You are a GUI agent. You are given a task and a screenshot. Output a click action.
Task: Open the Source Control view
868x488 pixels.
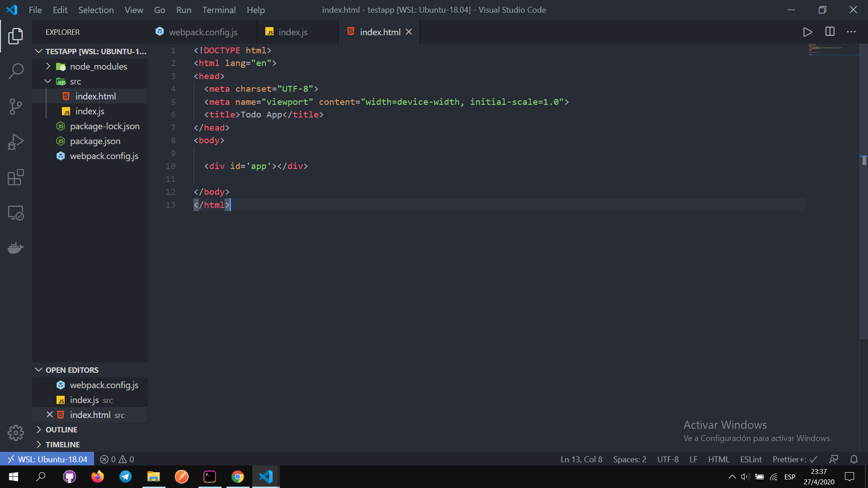tap(16, 107)
